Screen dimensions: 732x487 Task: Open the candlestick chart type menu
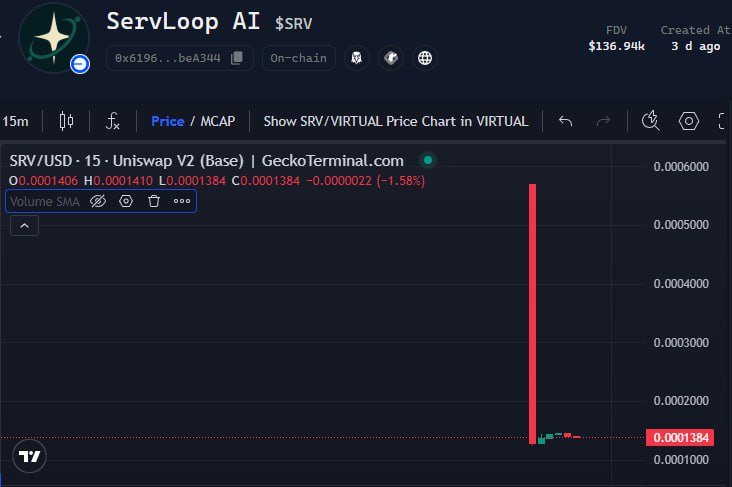[66, 121]
